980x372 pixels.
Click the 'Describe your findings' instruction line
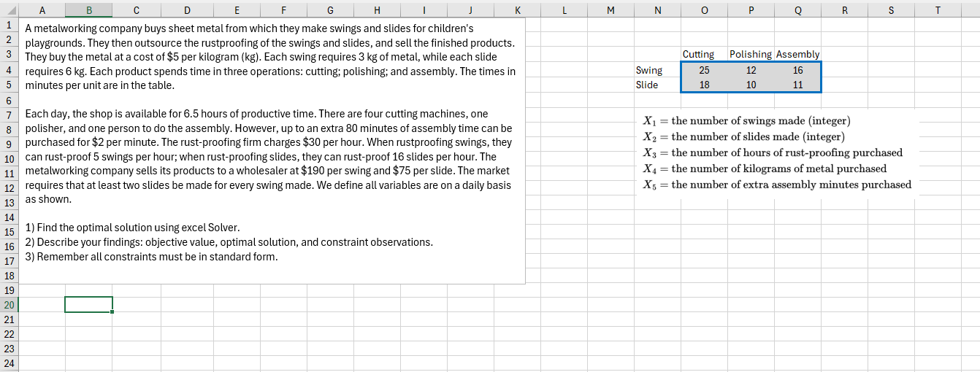click(x=229, y=242)
